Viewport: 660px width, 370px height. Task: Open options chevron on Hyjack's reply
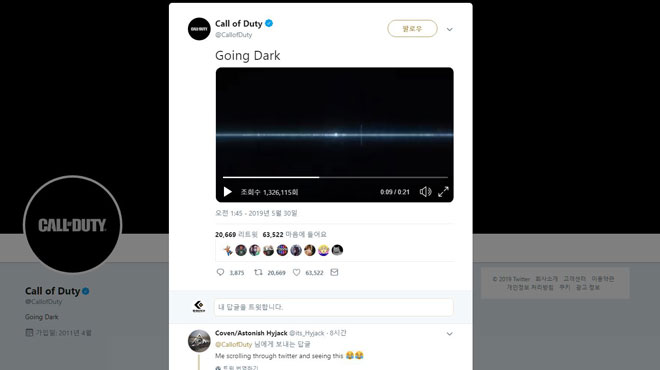[x=450, y=334]
